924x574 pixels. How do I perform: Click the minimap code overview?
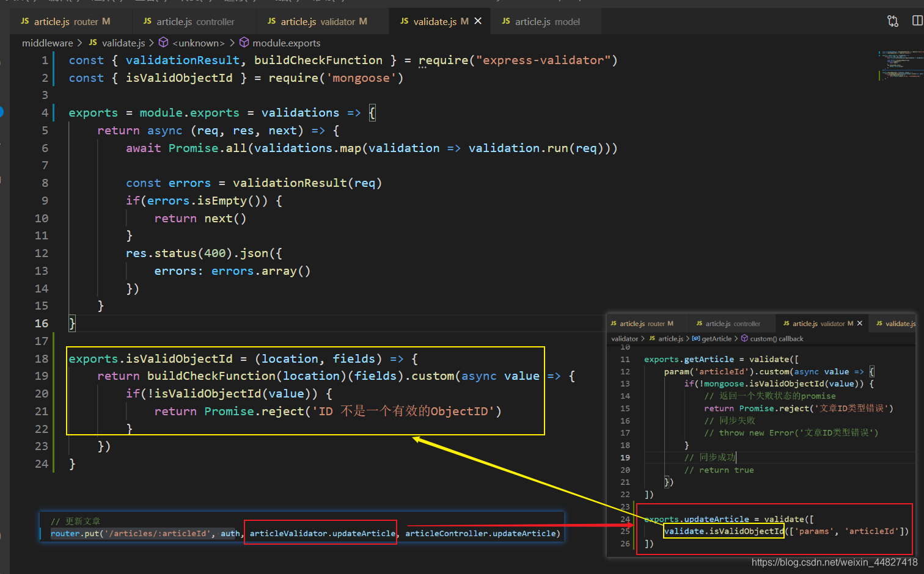(x=900, y=65)
